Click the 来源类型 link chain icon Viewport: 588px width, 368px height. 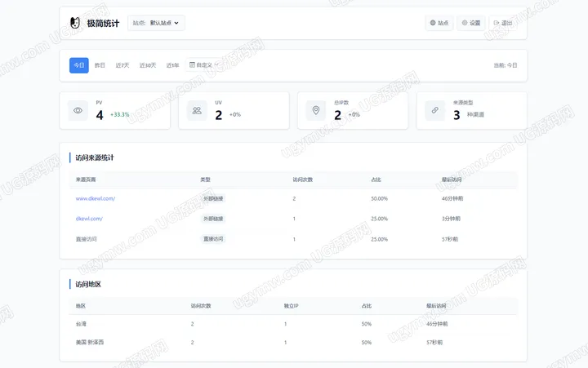click(x=435, y=110)
